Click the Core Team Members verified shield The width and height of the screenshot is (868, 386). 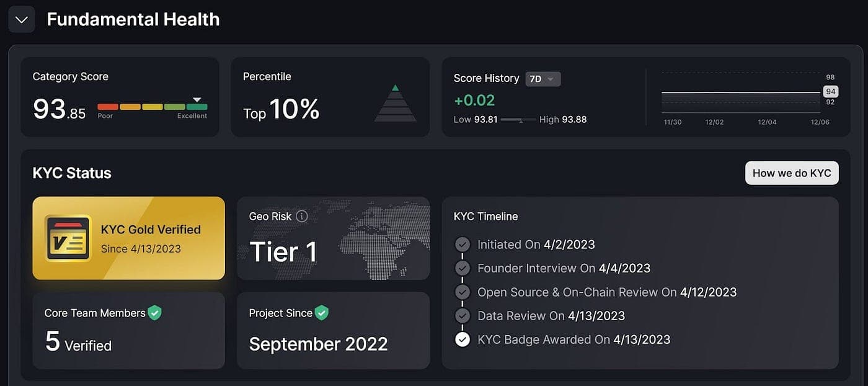155,313
